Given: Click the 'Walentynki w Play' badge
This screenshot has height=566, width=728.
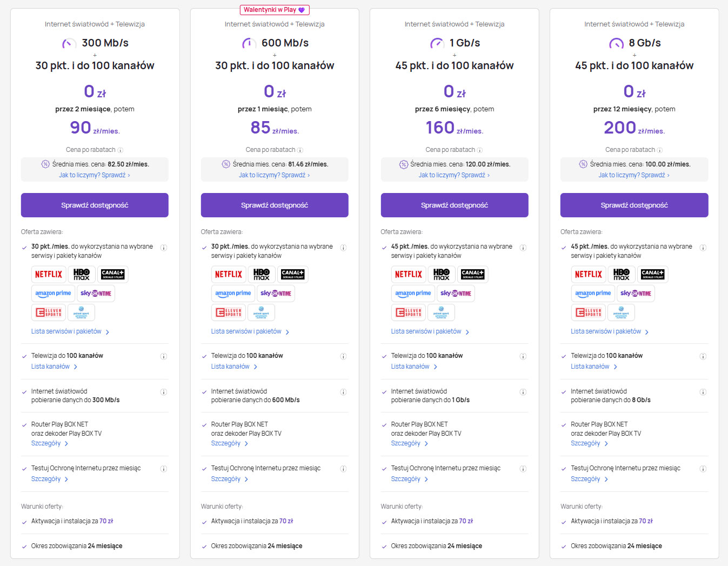Looking at the screenshot, I should click(x=275, y=10).
